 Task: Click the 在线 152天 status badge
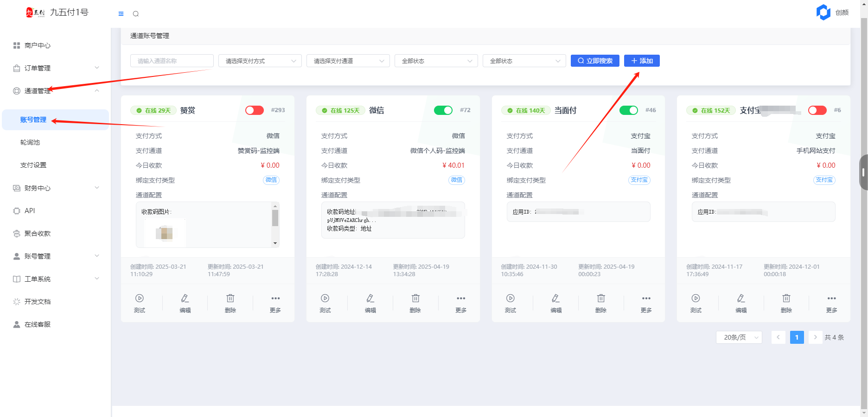(x=711, y=110)
